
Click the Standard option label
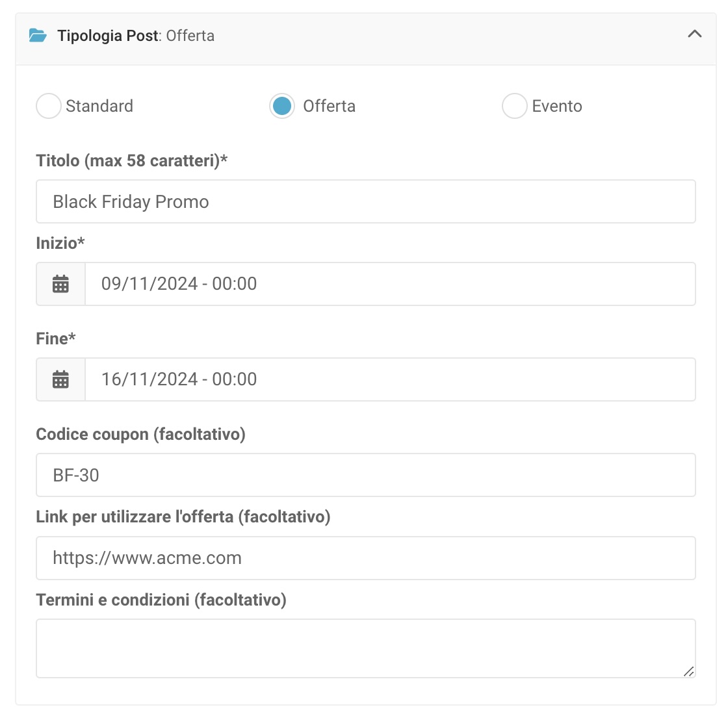pos(99,106)
